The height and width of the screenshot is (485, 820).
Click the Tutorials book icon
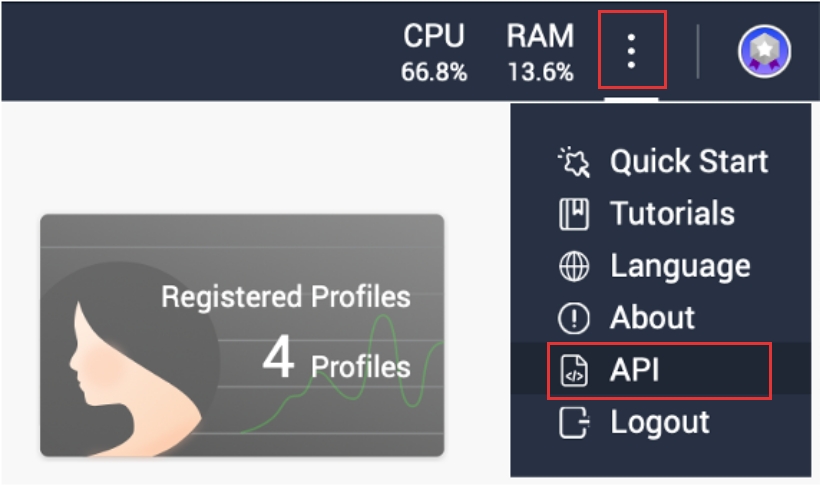pyautogui.click(x=574, y=214)
